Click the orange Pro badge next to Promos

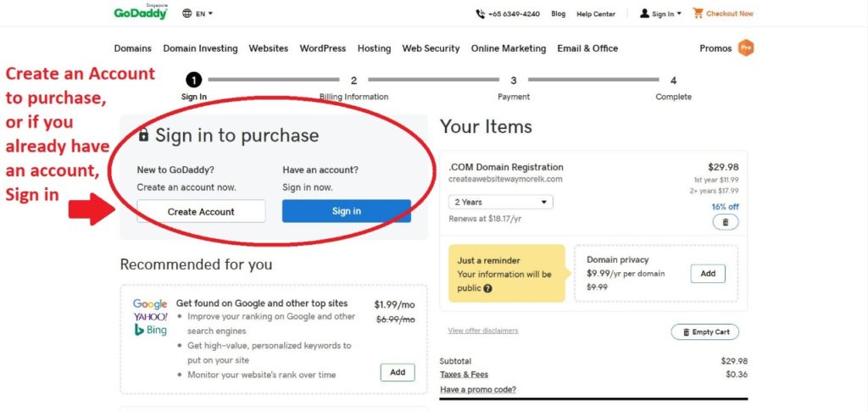click(746, 48)
